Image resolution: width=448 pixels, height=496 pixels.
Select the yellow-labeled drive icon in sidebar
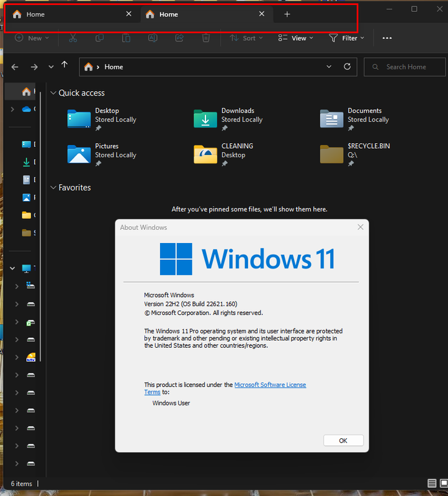click(30, 358)
